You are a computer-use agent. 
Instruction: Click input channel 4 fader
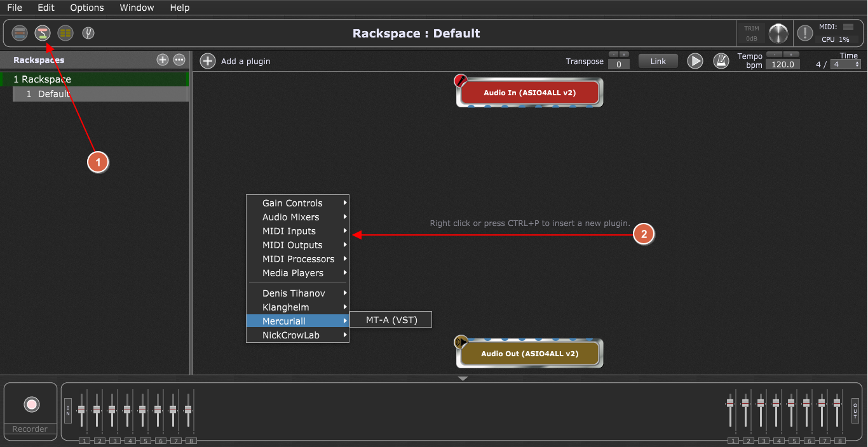click(x=127, y=410)
